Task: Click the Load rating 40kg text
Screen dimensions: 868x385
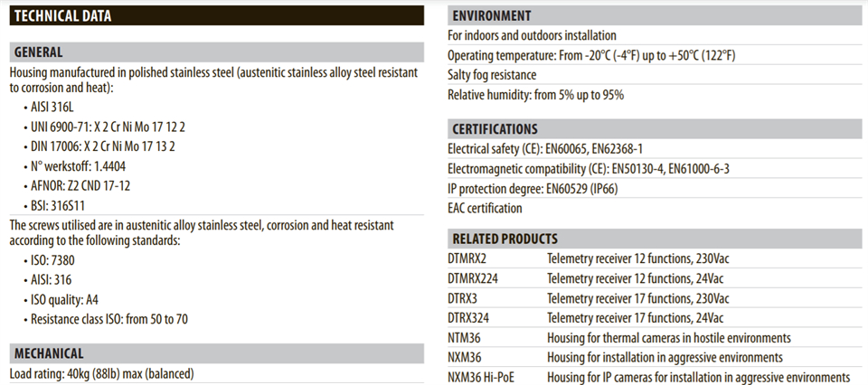Action: [x=101, y=373]
